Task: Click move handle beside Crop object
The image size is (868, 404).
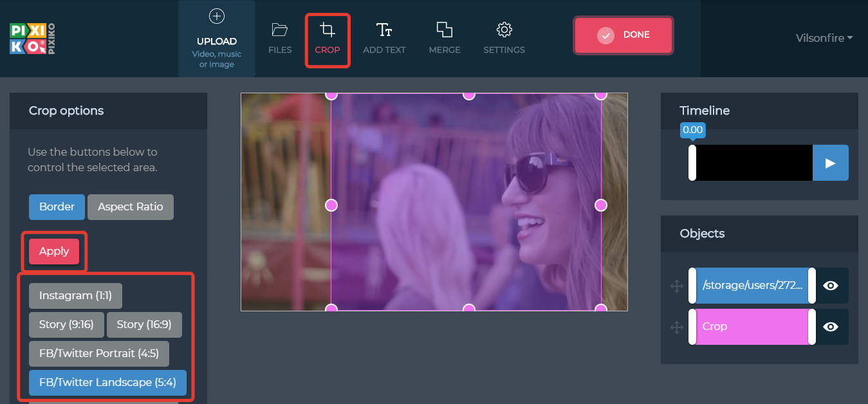Action: 677,327
